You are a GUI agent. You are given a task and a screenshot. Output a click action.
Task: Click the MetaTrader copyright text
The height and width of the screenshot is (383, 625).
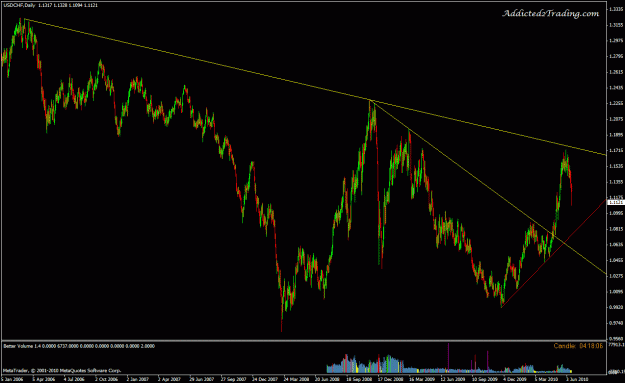[x=62, y=370]
